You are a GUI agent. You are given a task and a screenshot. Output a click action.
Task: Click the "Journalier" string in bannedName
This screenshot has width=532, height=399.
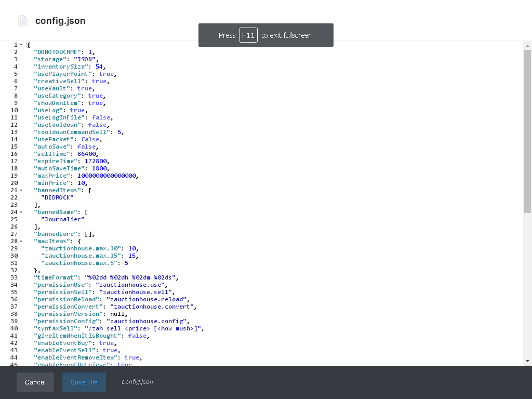point(62,219)
